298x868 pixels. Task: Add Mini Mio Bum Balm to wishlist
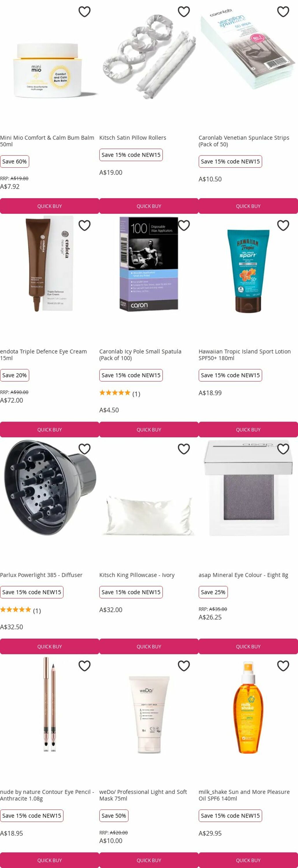[84, 12]
